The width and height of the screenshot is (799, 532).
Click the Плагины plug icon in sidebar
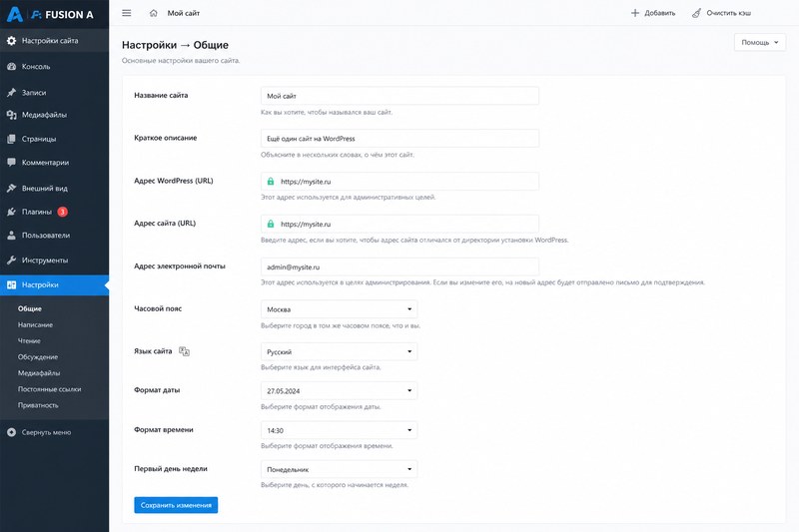coord(11,212)
